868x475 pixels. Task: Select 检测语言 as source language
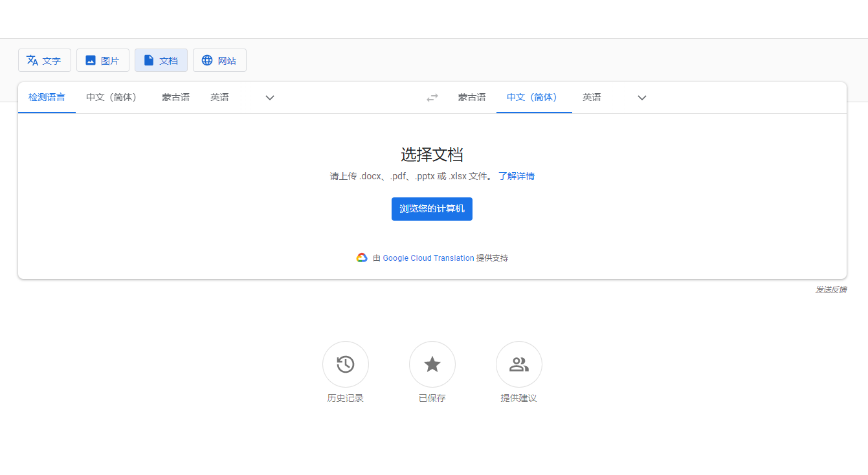point(47,98)
